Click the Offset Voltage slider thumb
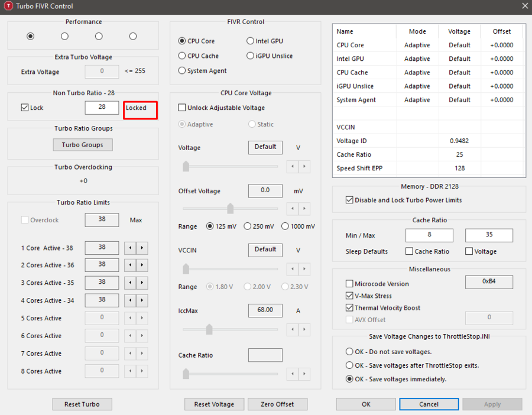Screen dimensions: 532x415 click(x=231, y=208)
